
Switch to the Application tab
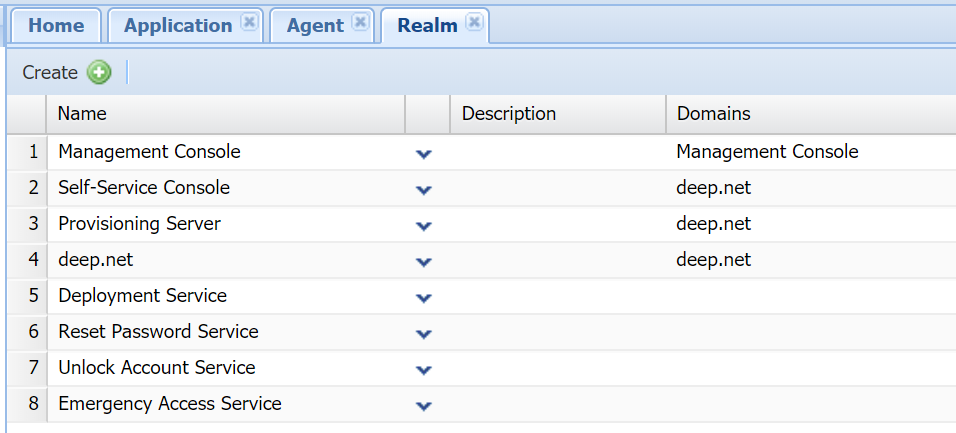[177, 25]
